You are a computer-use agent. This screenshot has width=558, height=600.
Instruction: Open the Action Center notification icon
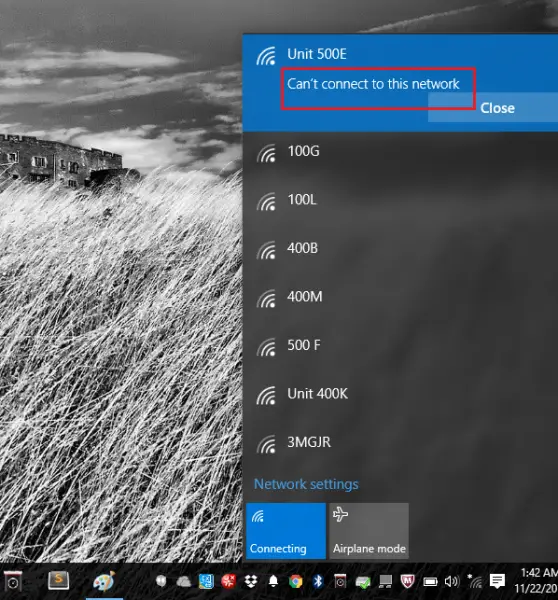click(x=497, y=581)
